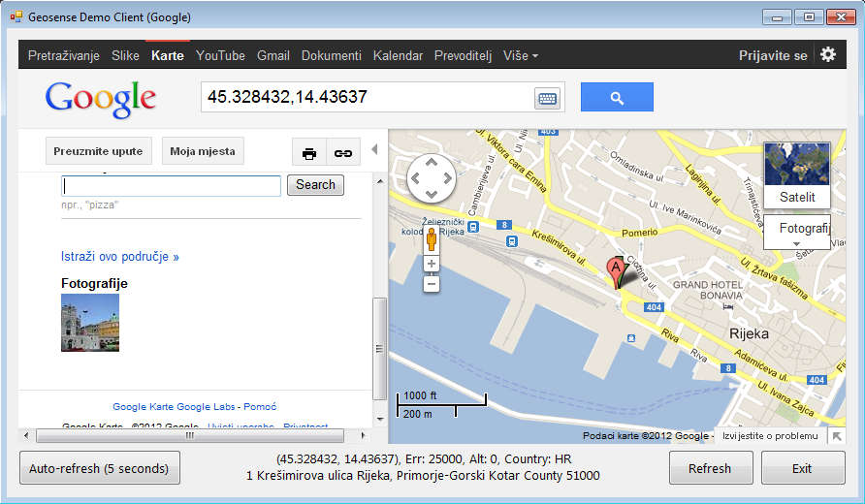Screen dimensions: 865x504
Task: Click the link/share chain icon
Action: point(343,152)
